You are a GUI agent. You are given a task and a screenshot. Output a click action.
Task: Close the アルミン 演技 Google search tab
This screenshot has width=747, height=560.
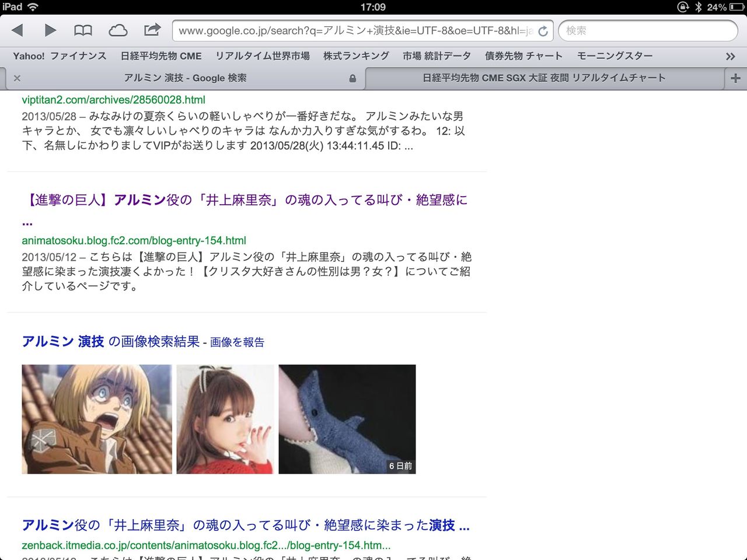click(17, 78)
